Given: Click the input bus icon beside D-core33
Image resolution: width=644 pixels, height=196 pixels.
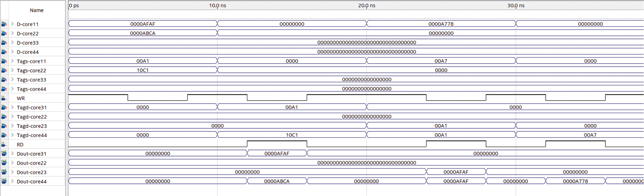Looking at the screenshot, I should point(4,43).
